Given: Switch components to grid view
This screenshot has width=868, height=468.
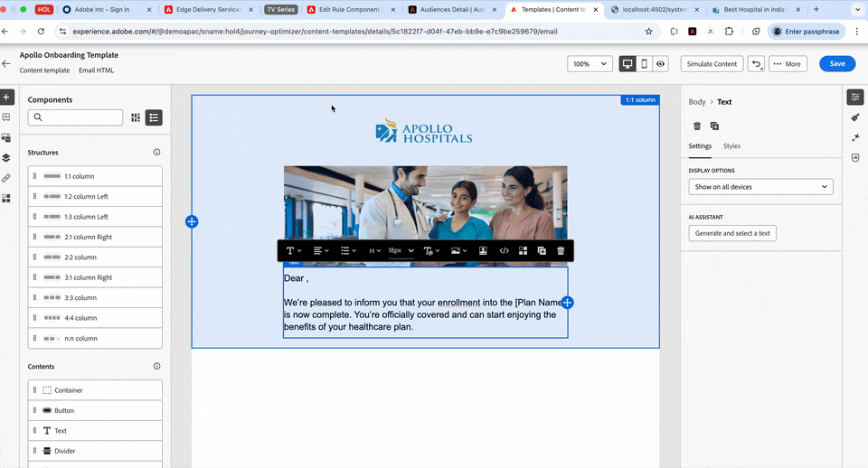Looking at the screenshot, I should click(136, 117).
